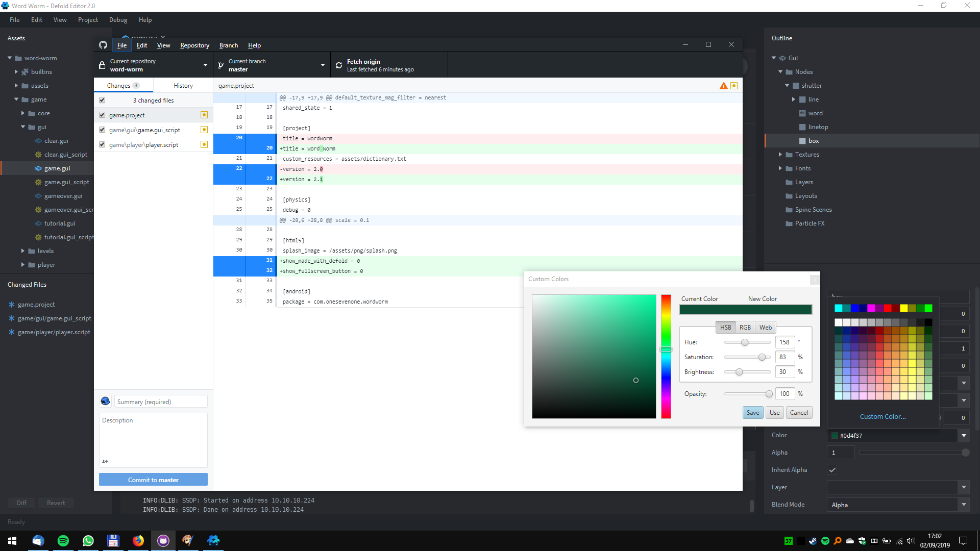Collapse the shutter node in the Outline

coord(787,85)
